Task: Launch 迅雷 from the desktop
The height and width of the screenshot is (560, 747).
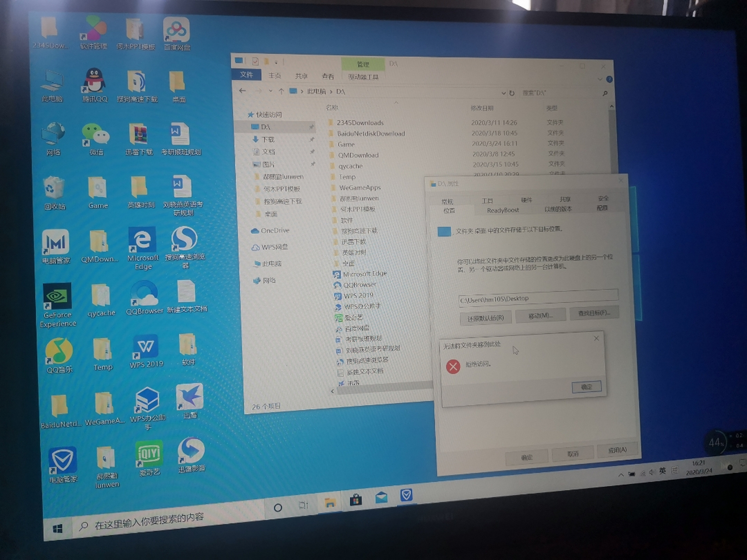Action: pyautogui.click(x=189, y=401)
